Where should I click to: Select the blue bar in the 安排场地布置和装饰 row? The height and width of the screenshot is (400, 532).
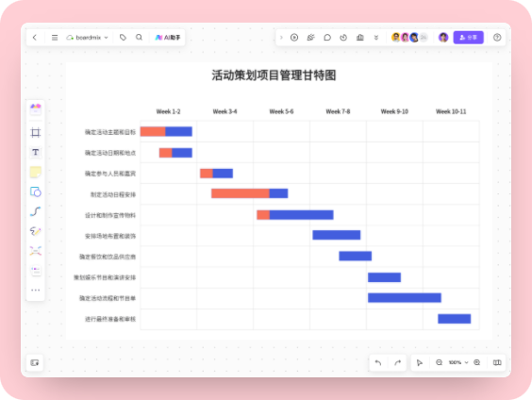coord(337,235)
